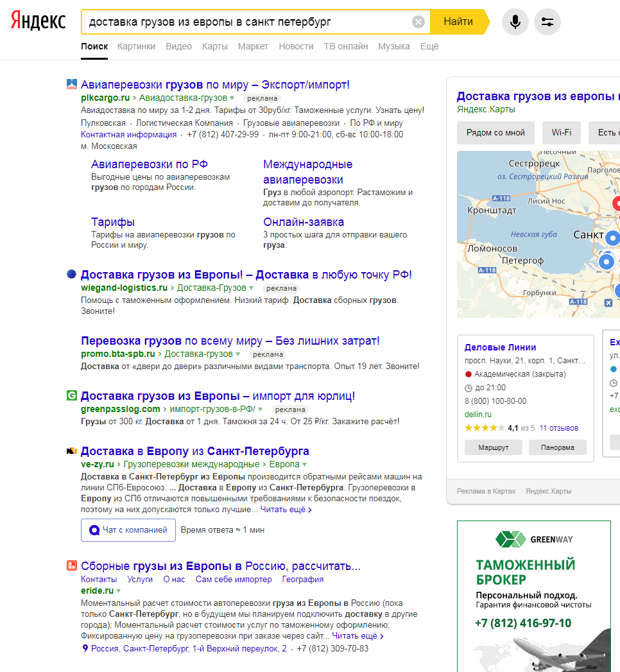The height and width of the screenshot is (672, 620).
Task: Click Реклама в Картах footer link
Action: tap(486, 491)
